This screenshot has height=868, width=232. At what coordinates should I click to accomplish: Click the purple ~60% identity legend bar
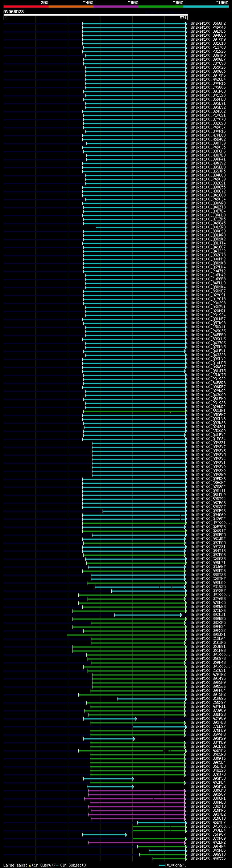click(x=116, y=7)
